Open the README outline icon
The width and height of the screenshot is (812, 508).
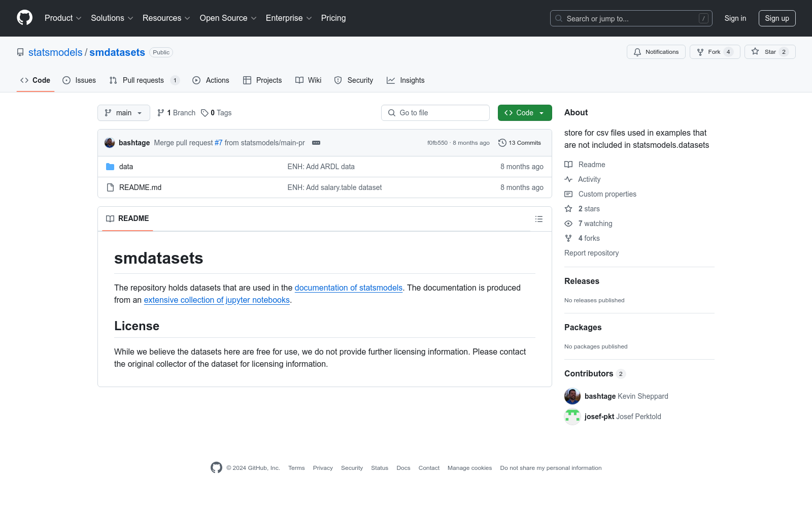click(x=539, y=219)
